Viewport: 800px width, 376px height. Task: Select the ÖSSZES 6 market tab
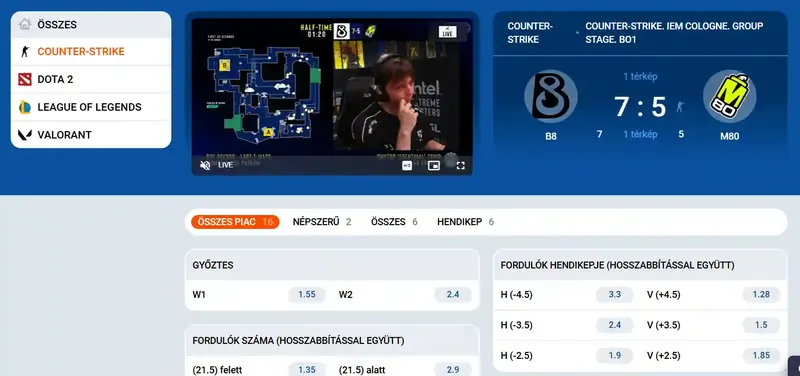[394, 222]
